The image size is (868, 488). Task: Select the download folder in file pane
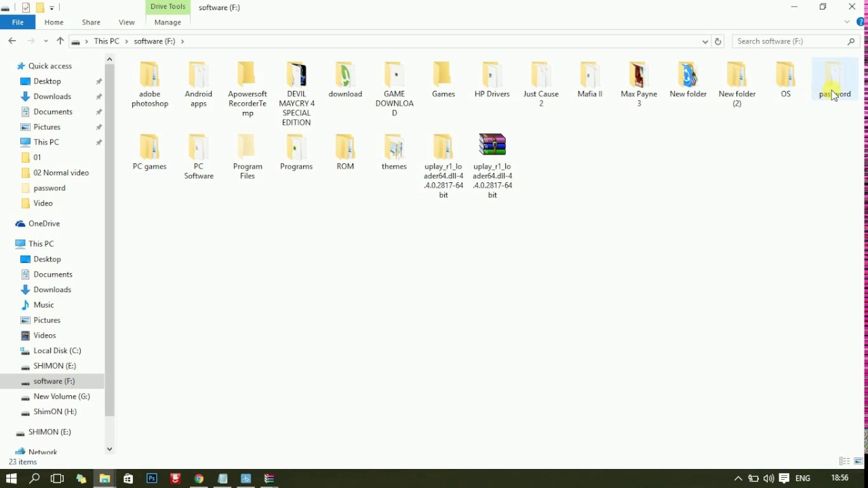pos(345,79)
